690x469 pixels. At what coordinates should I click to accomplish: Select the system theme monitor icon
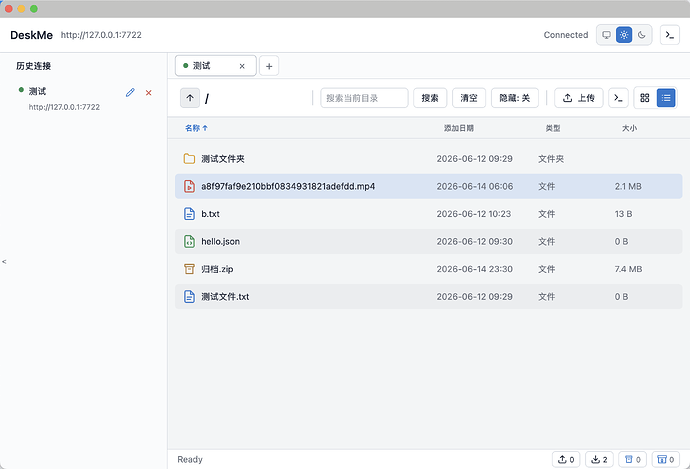click(606, 35)
